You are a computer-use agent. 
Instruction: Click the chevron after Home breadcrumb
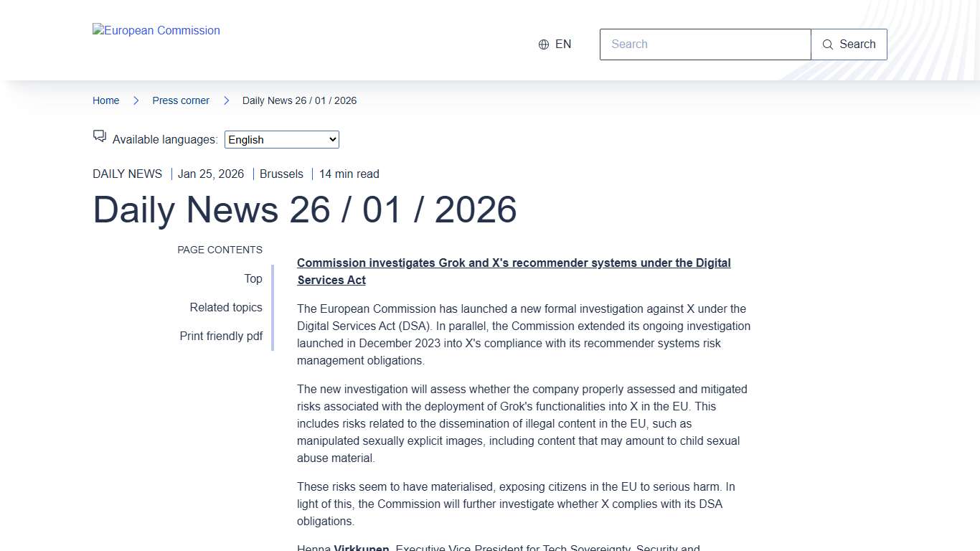tap(136, 100)
